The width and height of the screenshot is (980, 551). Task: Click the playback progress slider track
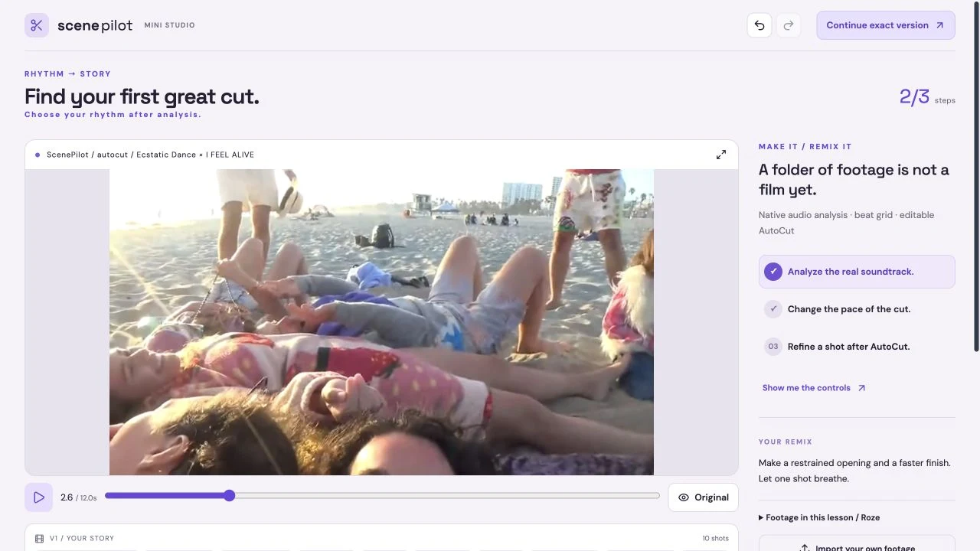[382, 496]
